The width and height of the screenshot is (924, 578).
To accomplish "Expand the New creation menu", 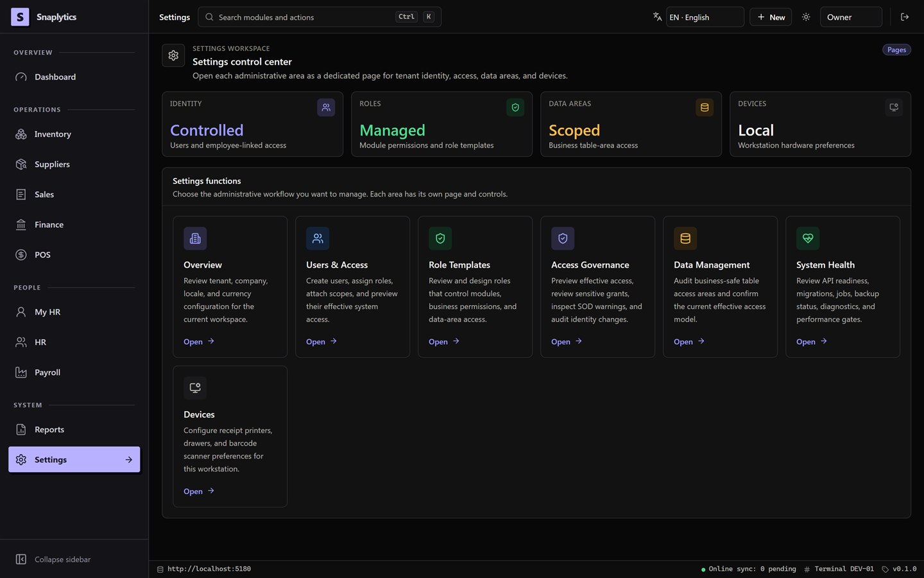I will pyautogui.click(x=771, y=17).
